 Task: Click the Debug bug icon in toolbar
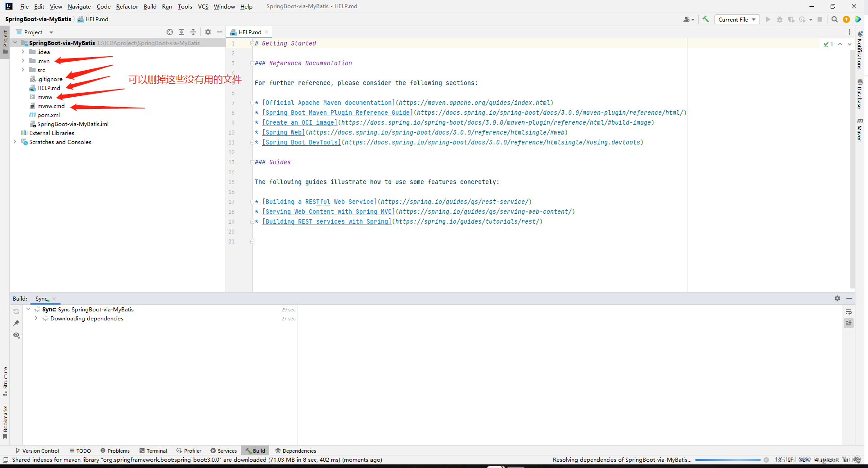[780, 19]
